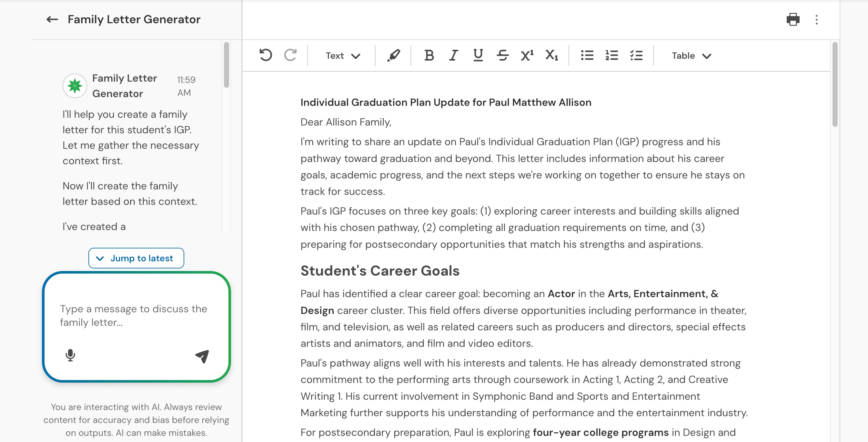Toggle strikethrough formatting

pyautogui.click(x=502, y=55)
